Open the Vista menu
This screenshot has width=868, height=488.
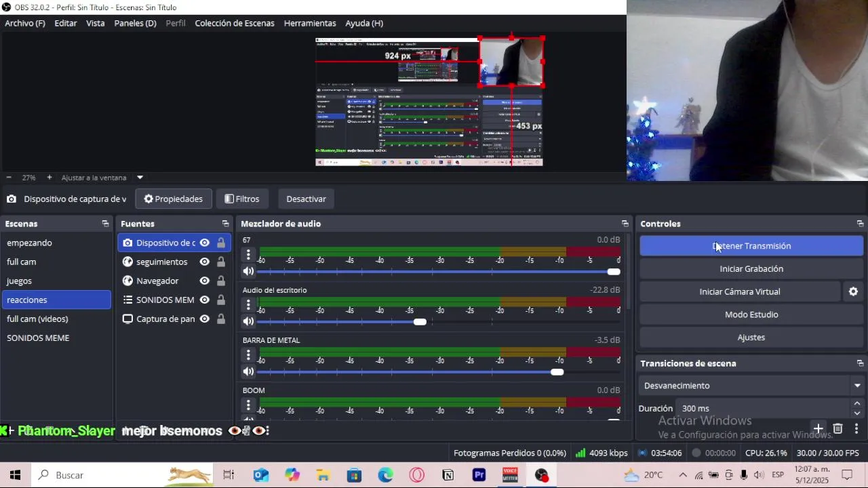[x=96, y=23]
